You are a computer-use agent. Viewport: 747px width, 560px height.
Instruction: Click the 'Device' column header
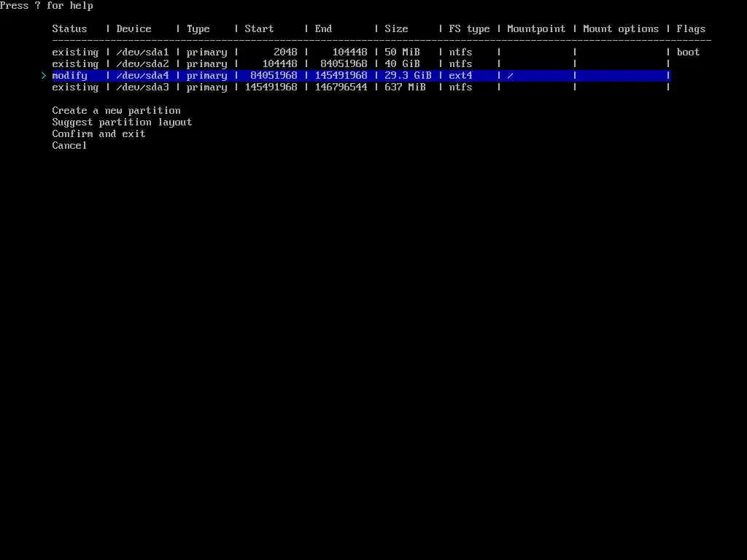coord(134,29)
